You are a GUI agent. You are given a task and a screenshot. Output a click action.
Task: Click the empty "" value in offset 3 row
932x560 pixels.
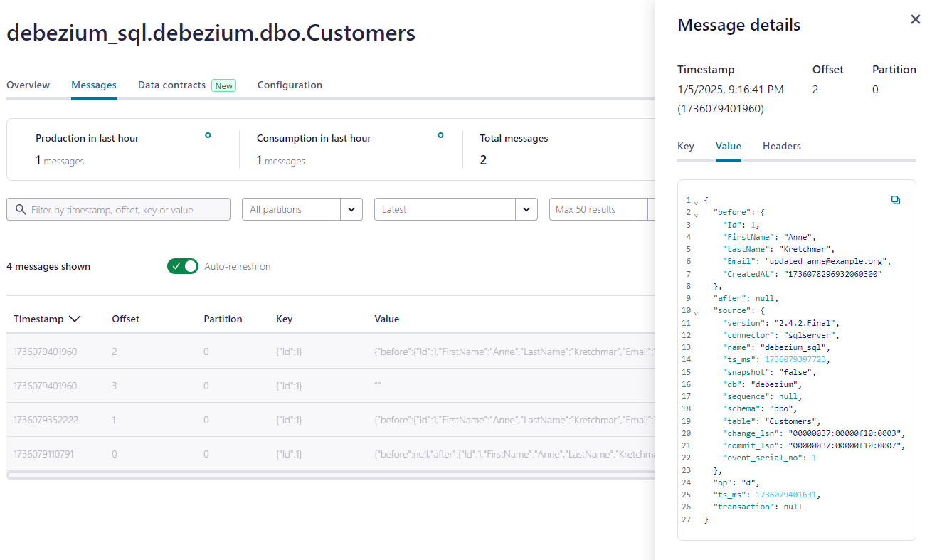pyautogui.click(x=378, y=386)
